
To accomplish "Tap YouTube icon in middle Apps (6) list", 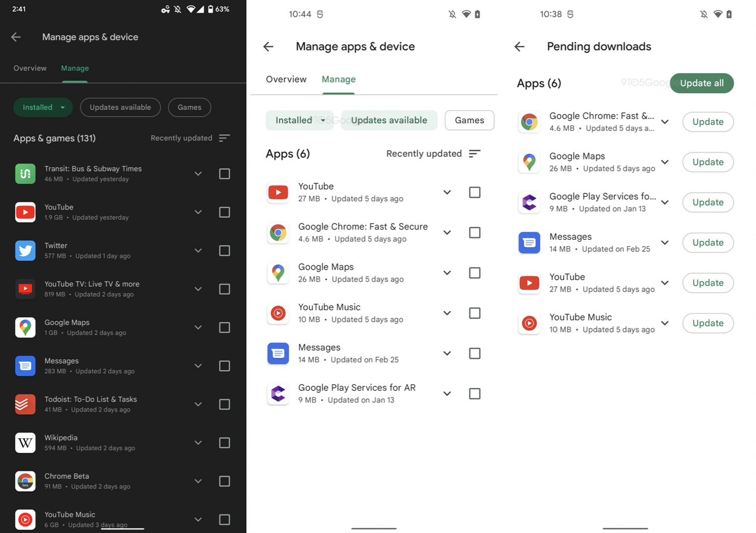I will [278, 192].
